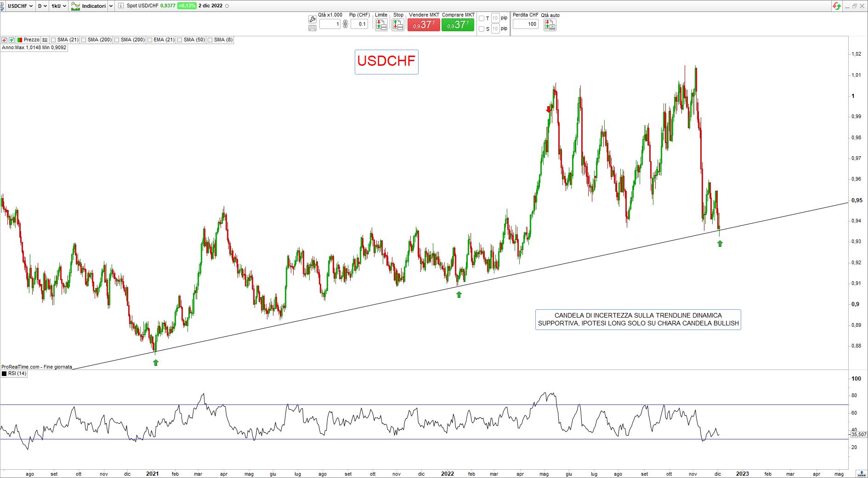Tick the T take-profit checkbox
The image size is (868, 478).
(x=482, y=18)
